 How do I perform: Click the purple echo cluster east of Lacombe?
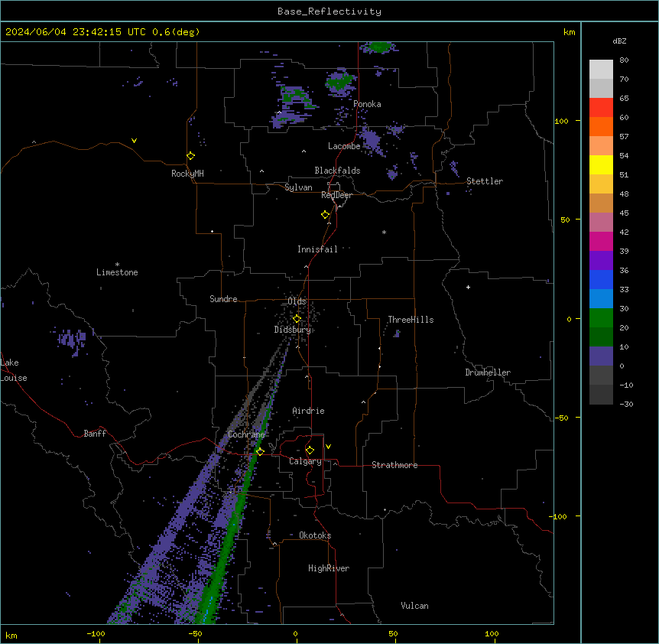point(372,140)
